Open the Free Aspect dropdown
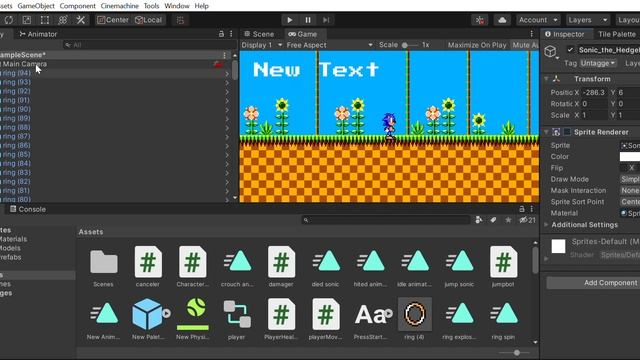Image resolution: width=640 pixels, height=360 pixels. (329, 45)
